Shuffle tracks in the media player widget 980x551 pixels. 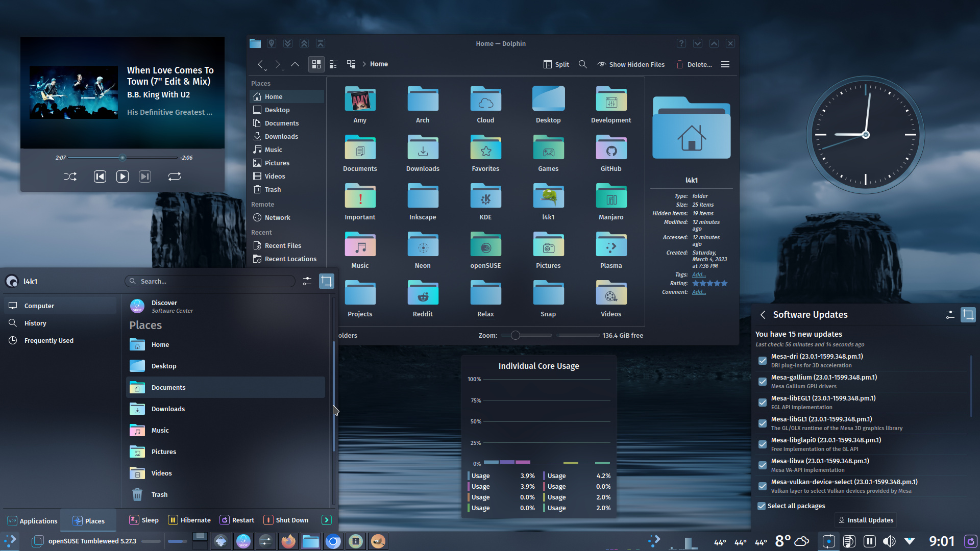pyautogui.click(x=70, y=177)
